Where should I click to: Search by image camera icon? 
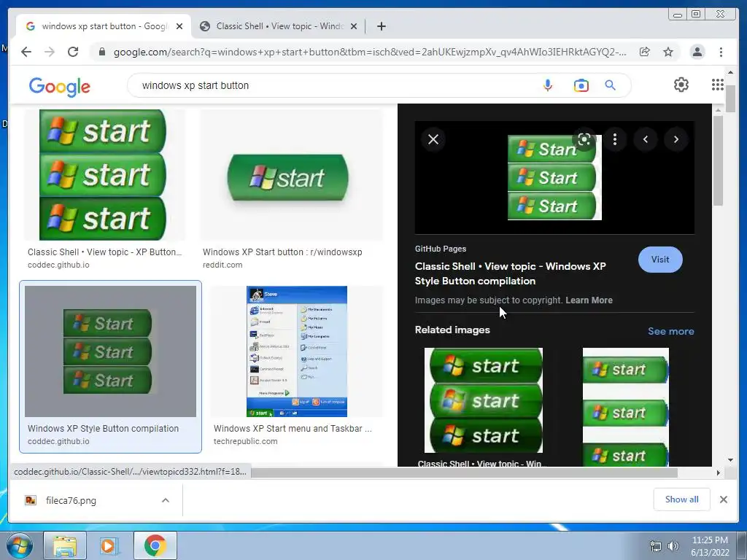click(x=581, y=86)
